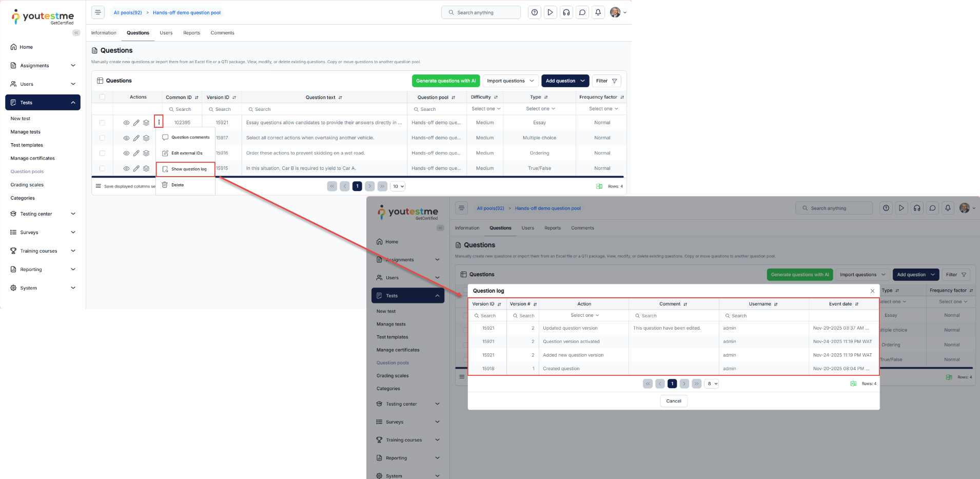This screenshot has width=980, height=479.
Task: Toggle the select-all checkbox in Questions header
Action: [102, 97]
